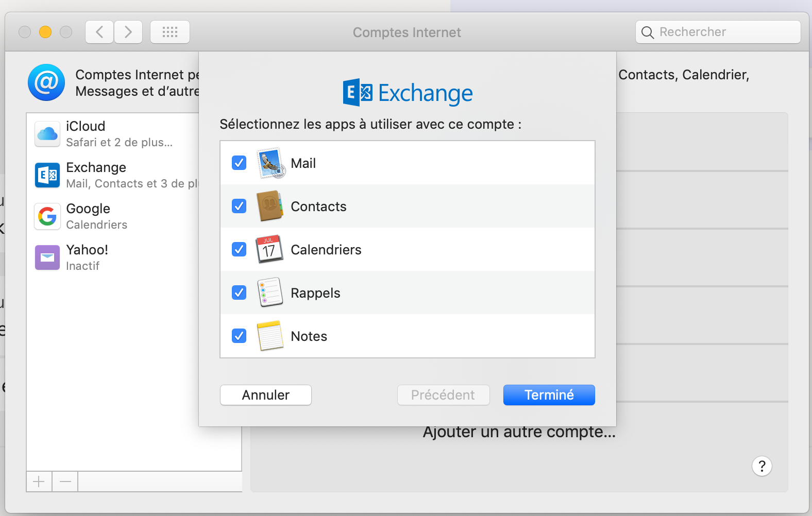This screenshot has width=812, height=516.
Task: Turn off the Notes checkbox
Action: [239, 336]
